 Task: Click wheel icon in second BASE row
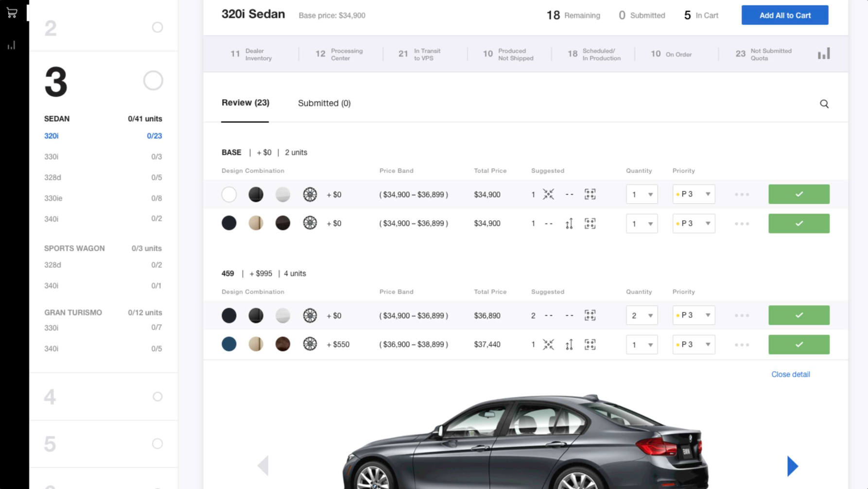(310, 223)
